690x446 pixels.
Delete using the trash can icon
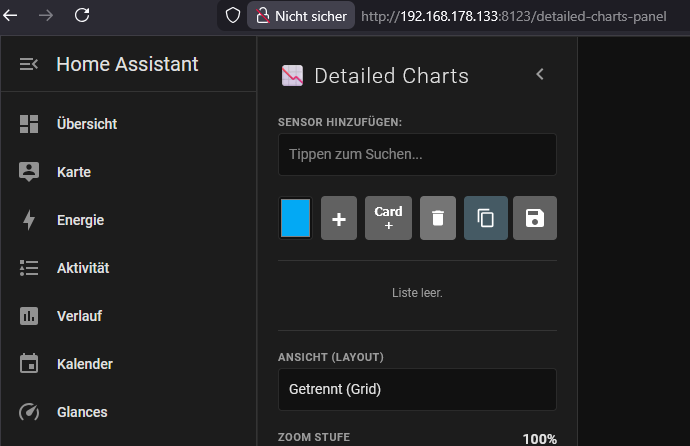click(438, 218)
